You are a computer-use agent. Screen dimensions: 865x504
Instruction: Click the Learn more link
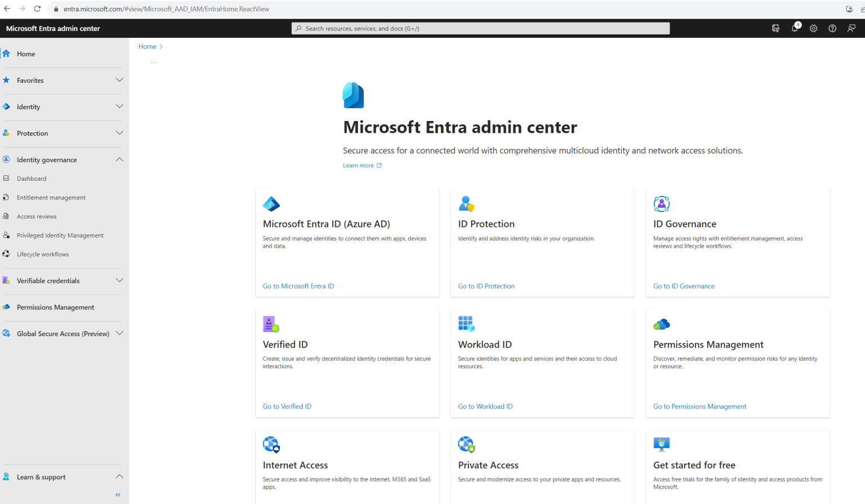[358, 165]
